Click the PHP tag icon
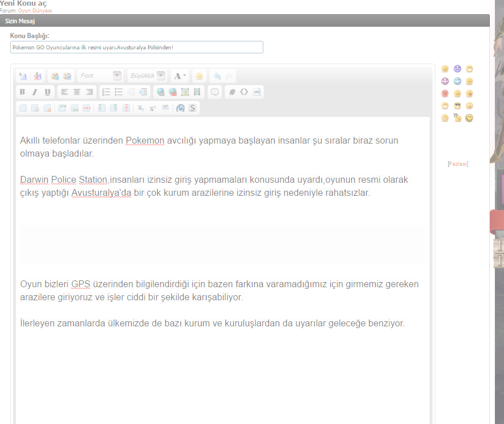The image size is (504, 424). pos(257,92)
